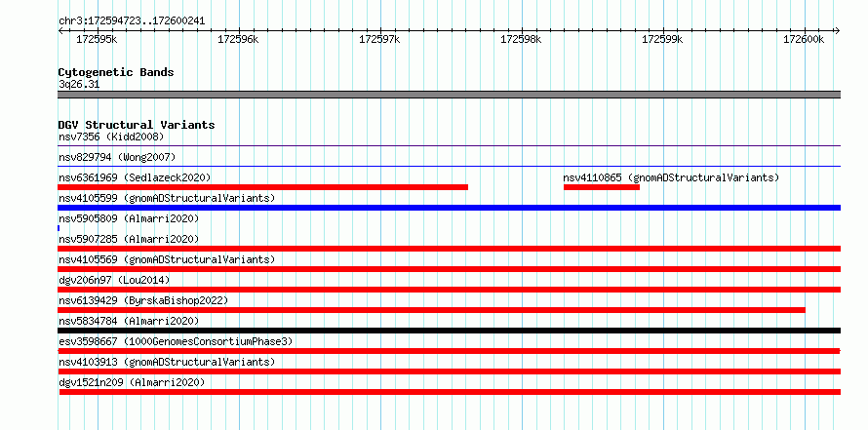Click the thin line under nsv7356

(x=449, y=146)
